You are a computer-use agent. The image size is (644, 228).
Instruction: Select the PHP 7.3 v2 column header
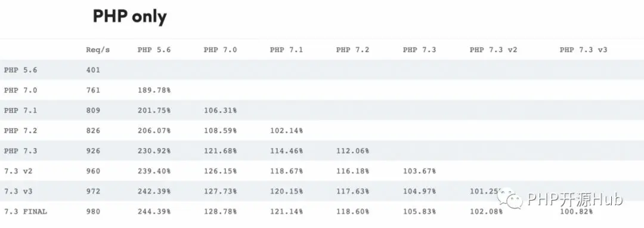(x=493, y=50)
